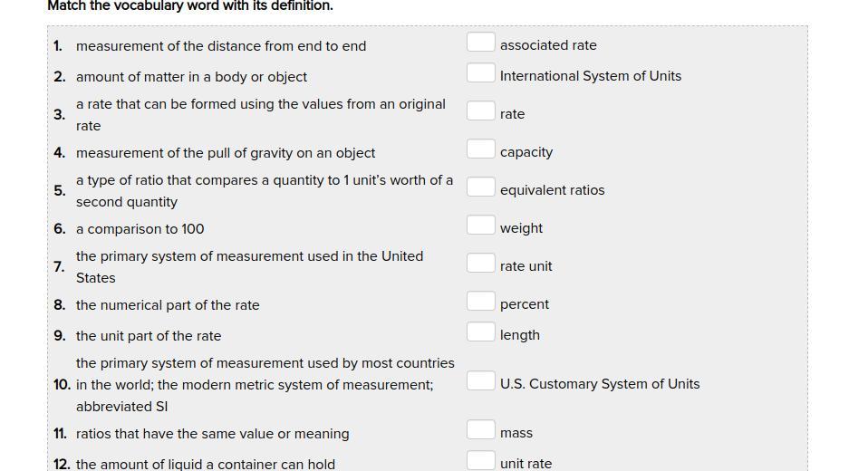Focus the box next to 'unit rate'
Image resolution: width=868 pixels, height=471 pixels.
(x=480, y=460)
